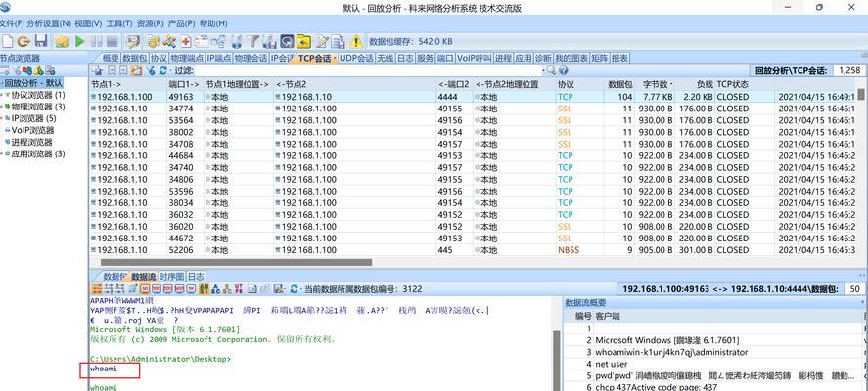Select the NBSS session row on port 445
This screenshot has width=868, height=391.
pyautogui.click(x=474, y=250)
